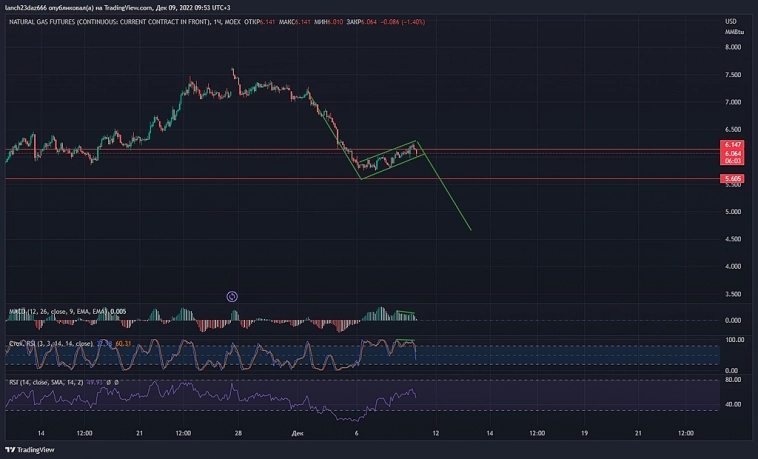Click the date 28 on time axis

pos(238,433)
